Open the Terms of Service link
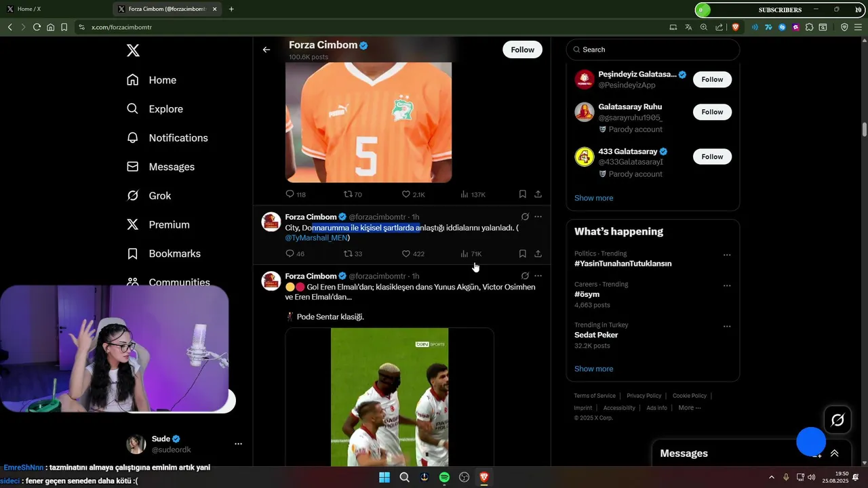Viewport: 868px width, 488px height. click(595, 396)
